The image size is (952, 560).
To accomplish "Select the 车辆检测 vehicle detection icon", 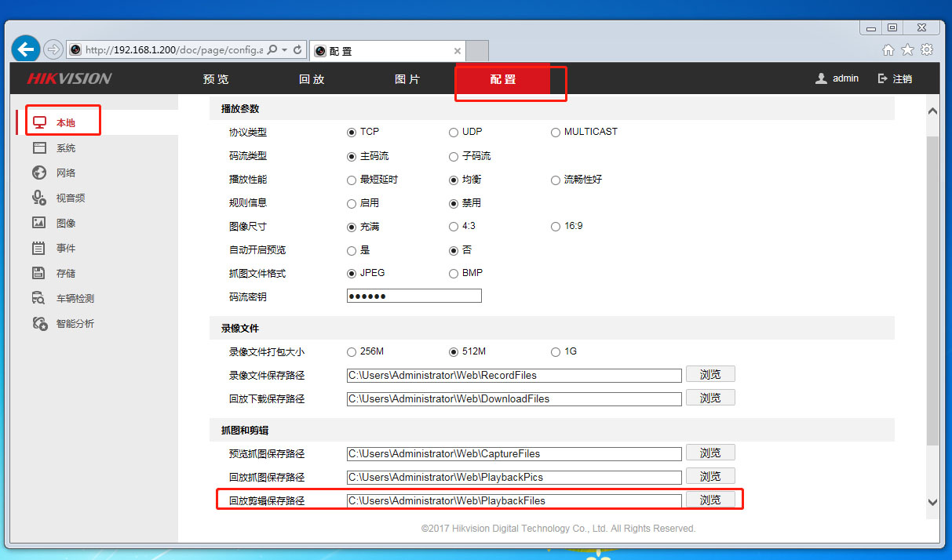I will coord(39,298).
